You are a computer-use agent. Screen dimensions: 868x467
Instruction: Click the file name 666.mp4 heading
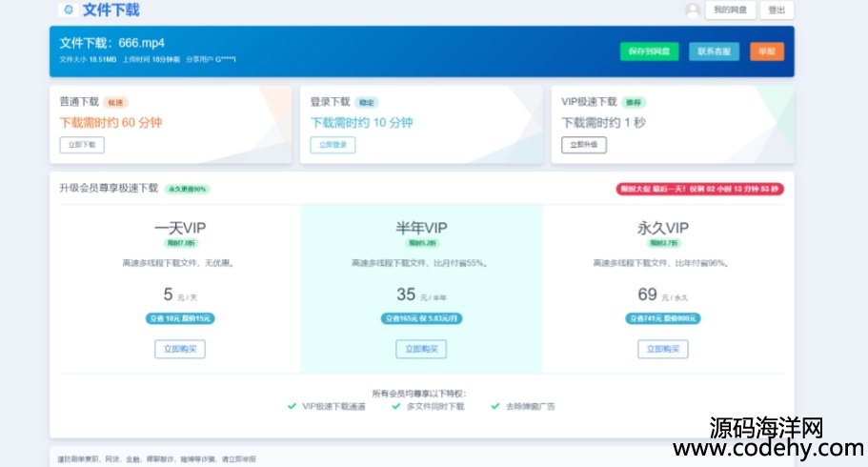(111, 43)
